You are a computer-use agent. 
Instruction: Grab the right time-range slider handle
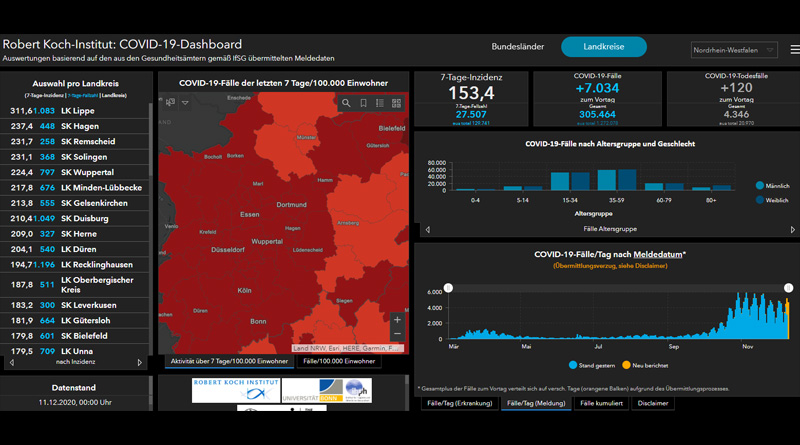pos(788,288)
